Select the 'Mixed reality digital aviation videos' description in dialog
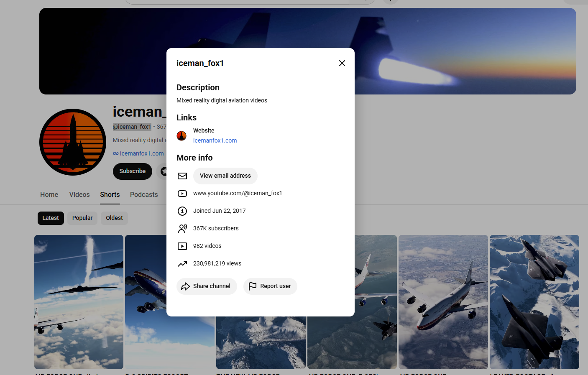Image resolution: width=588 pixels, height=375 pixels. click(x=222, y=101)
